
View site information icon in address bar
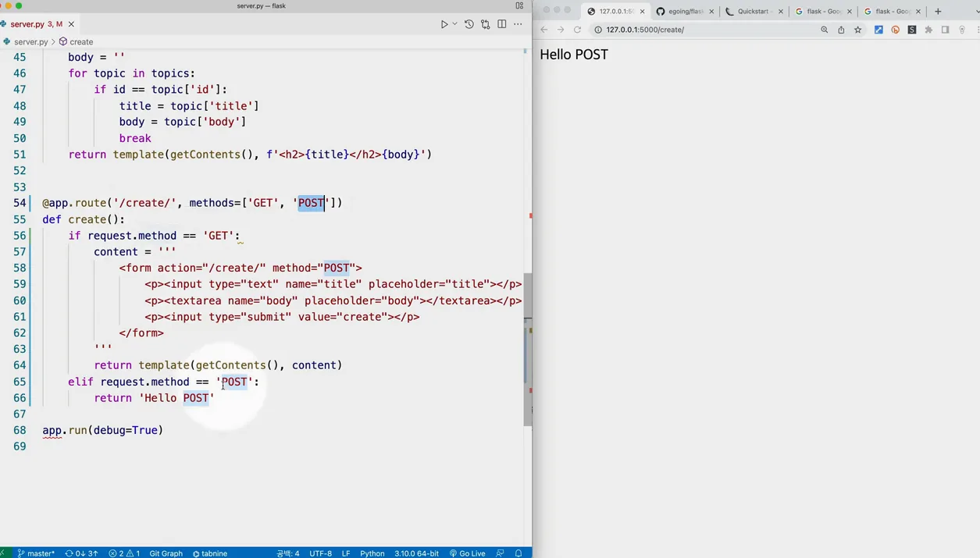pyautogui.click(x=598, y=30)
